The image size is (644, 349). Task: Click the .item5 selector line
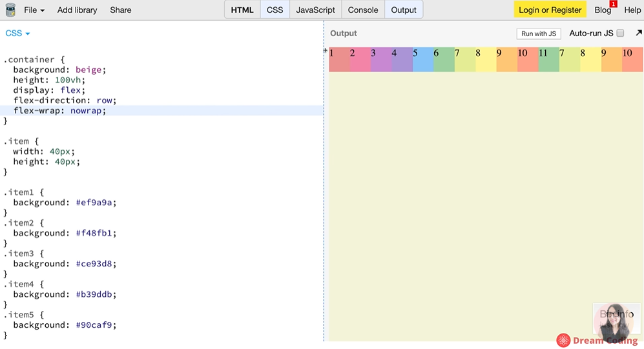[24, 315]
